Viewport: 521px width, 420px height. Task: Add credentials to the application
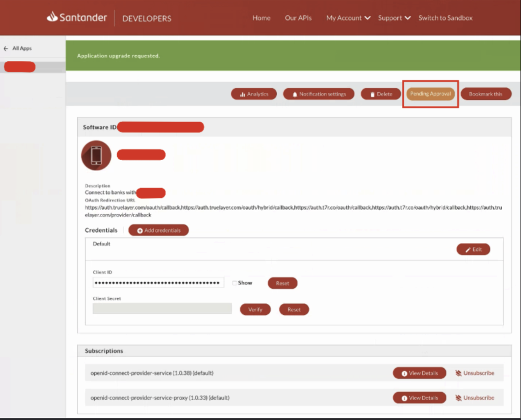click(x=159, y=230)
